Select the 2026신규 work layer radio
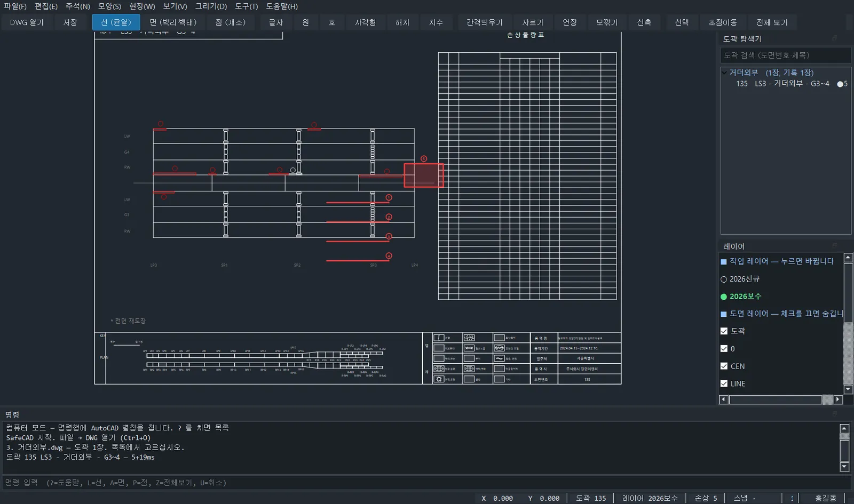 point(724,279)
